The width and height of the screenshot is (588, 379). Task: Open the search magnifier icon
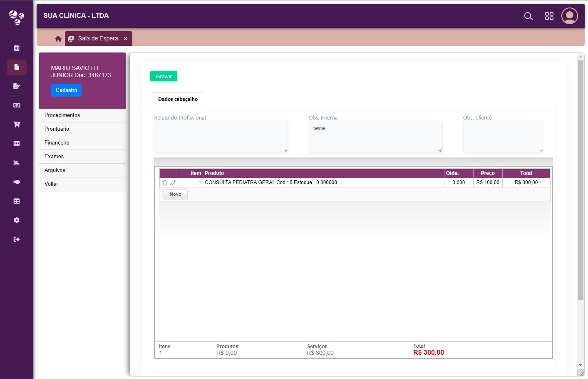coord(528,16)
